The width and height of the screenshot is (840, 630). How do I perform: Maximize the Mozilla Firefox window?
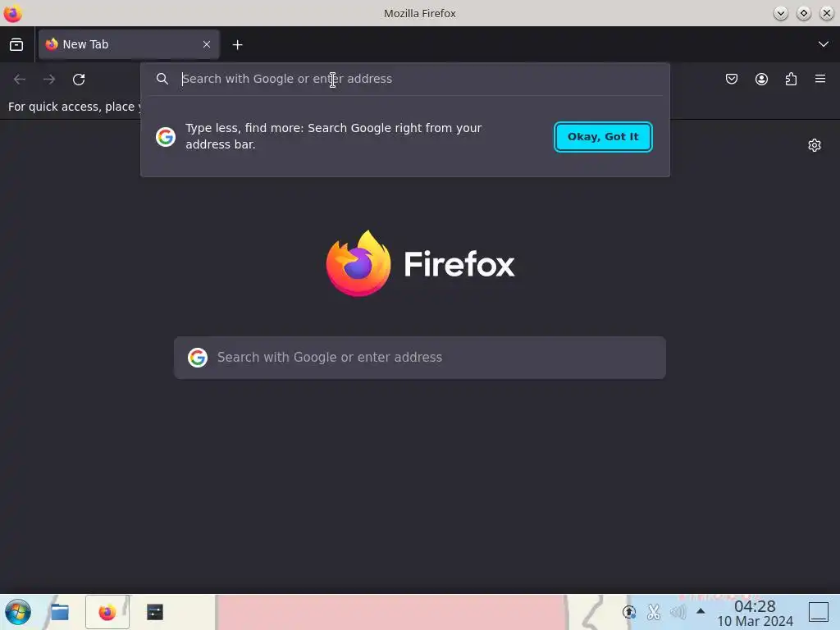click(x=804, y=13)
